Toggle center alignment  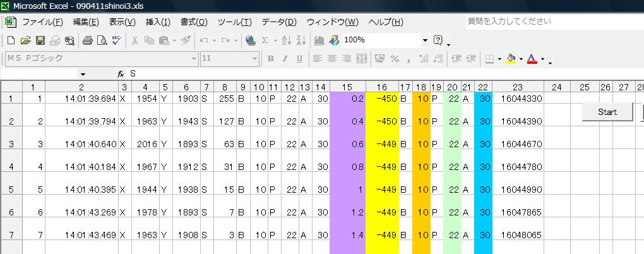332,59
